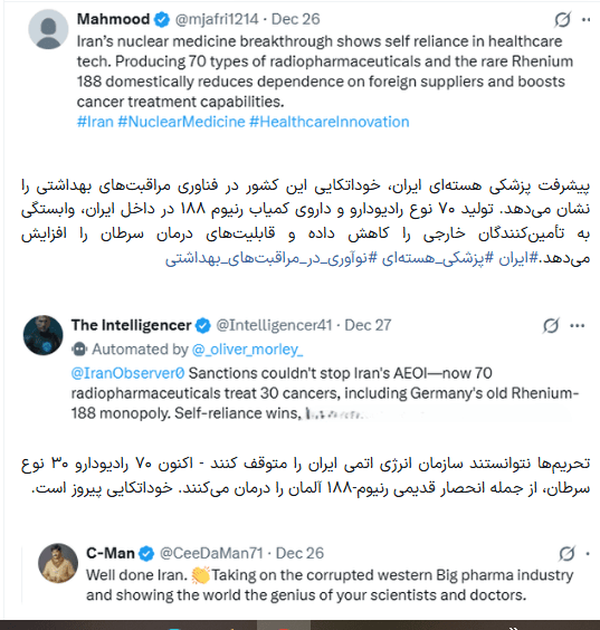600x630 pixels.
Task: Click the #Iran hashtag in Mahmood's tweet
Action: [94, 122]
